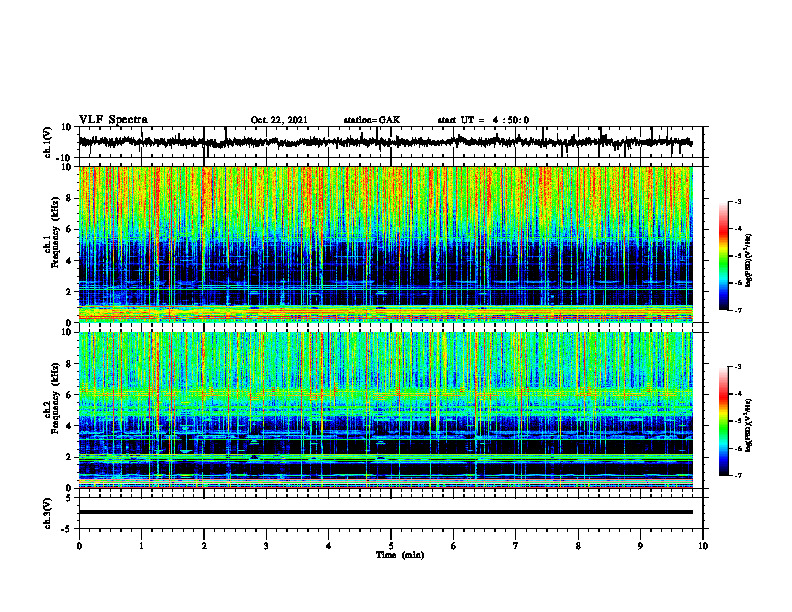792x612 pixels.
Task: Click time axis tick label '9'
Action: pos(640,546)
